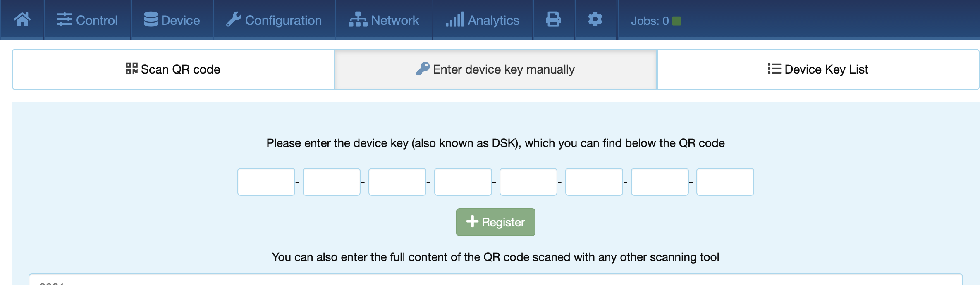Click the Device database icon
The height and width of the screenshot is (285, 980).
click(151, 19)
